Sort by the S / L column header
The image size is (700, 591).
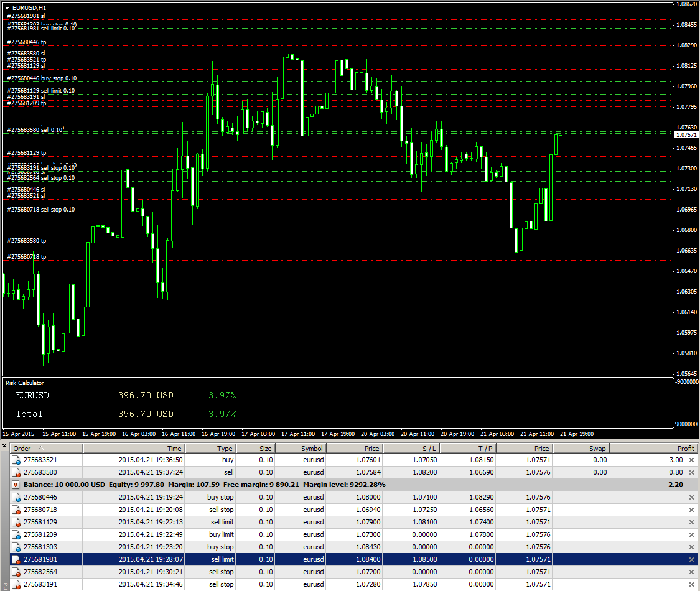[x=411, y=448]
